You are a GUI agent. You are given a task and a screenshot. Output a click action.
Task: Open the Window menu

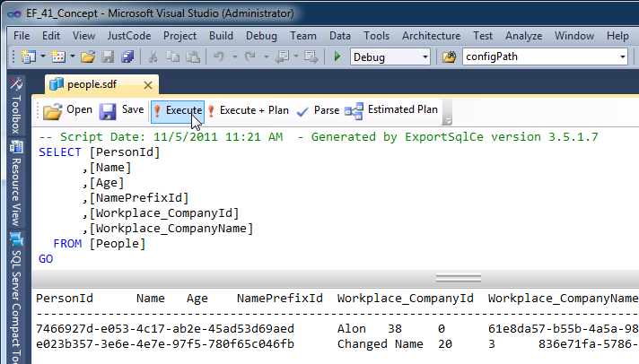tap(574, 36)
